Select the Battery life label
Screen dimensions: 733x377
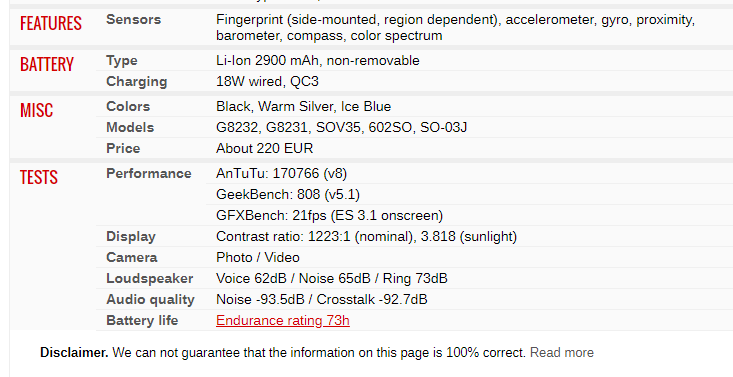pyautogui.click(x=142, y=320)
